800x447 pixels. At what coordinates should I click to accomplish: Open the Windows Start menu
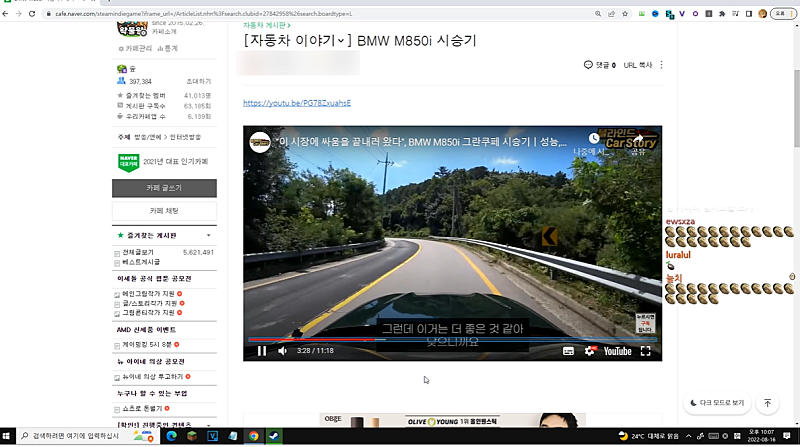point(6,436)
